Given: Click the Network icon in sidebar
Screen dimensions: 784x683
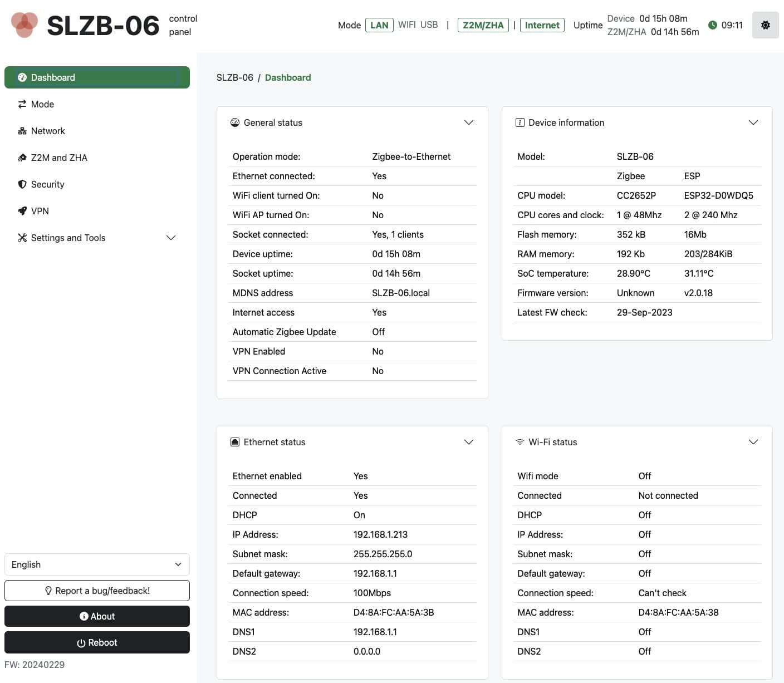Looking at the screenshot, I should coord(22,131).
